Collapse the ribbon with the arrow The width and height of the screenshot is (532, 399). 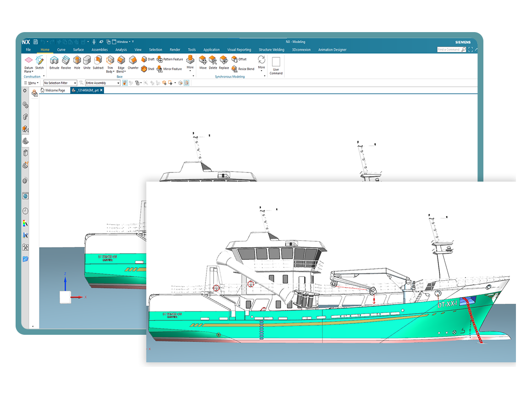pyautogui.click(x=476, y=50)
